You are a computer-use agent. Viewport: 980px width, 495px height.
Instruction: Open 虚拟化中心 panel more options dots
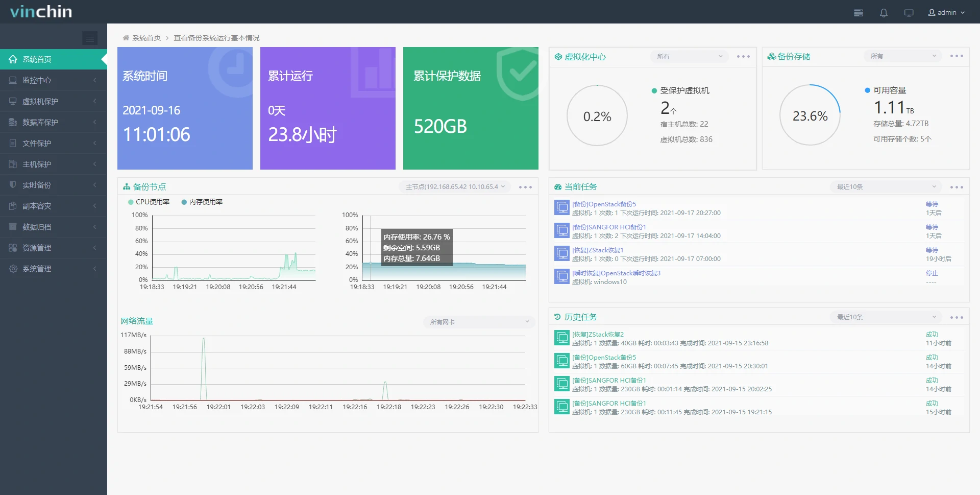pos(743,57)
